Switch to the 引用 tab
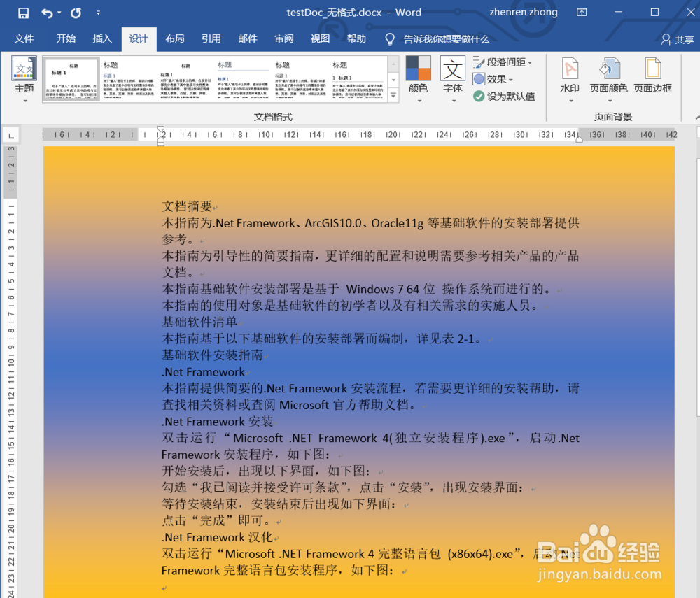The height and width of the screenshot is (598, 700). tap(211, 38)
